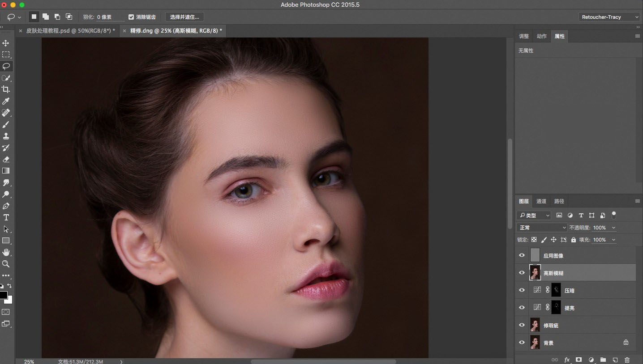Uncheck the 消除锯齿 anti-alias checkbox

tap(131, 17)
